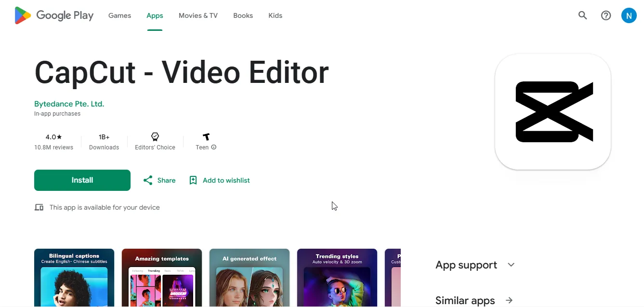This screenshot has width=644, height=307.
Task: Click the 10.8M reviews rating link
Action: [53, 142]
